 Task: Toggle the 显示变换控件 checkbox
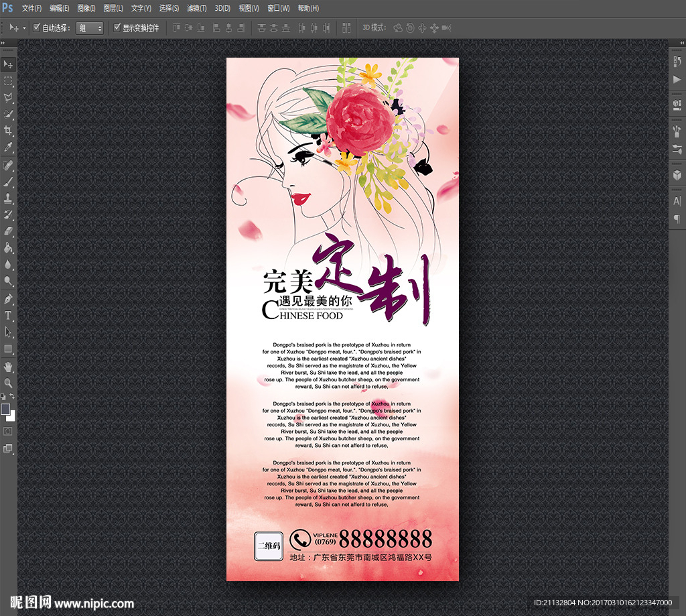[x=117, y=27]
